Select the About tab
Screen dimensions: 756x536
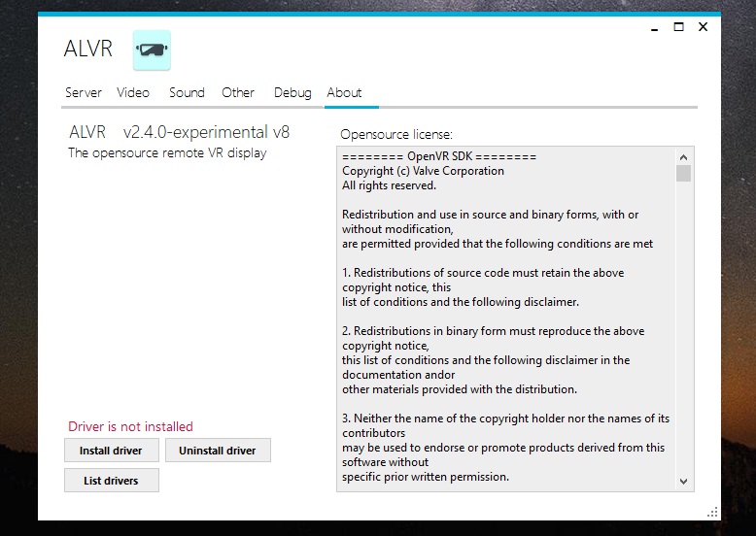pos(344,92)
